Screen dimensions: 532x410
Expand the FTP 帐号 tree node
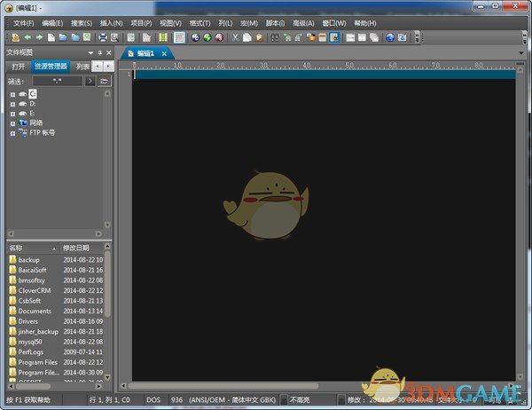(12, 132)
